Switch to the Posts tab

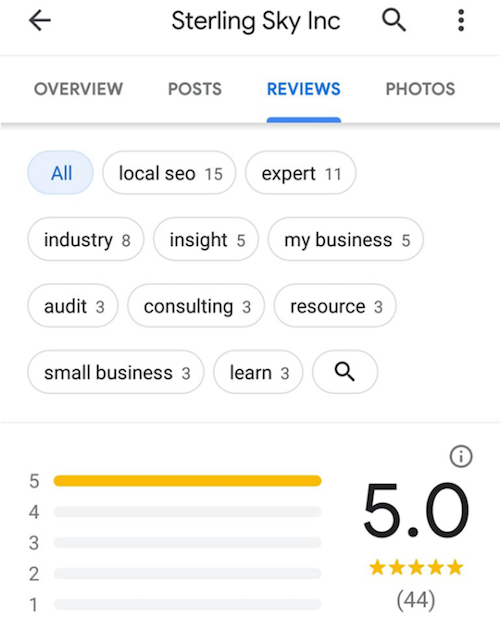195,89
